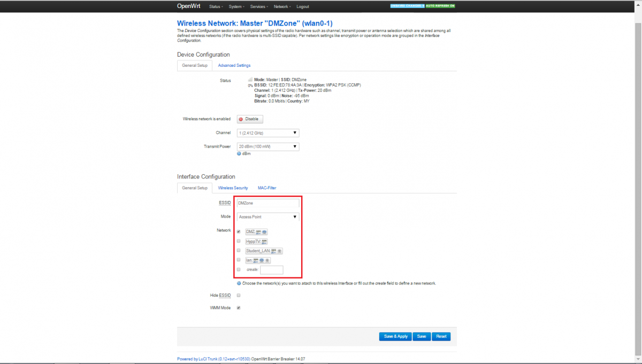Click the interface icon in lan badge
This screenshot has width=642, height=364.
click(256, 260)
